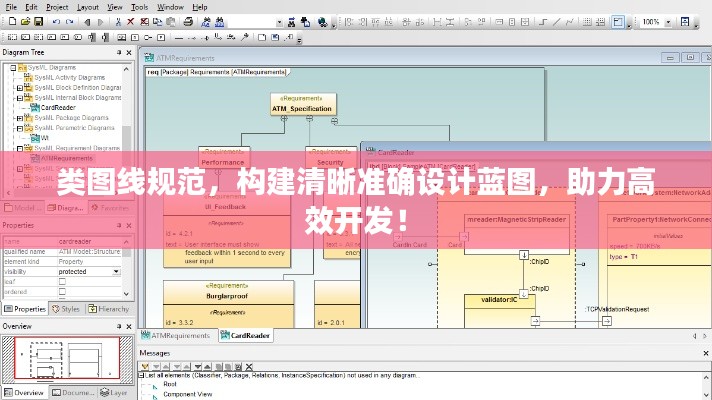Open the Layout menu
Viewport: 712px width, 400px height.
tap(88, 6)
